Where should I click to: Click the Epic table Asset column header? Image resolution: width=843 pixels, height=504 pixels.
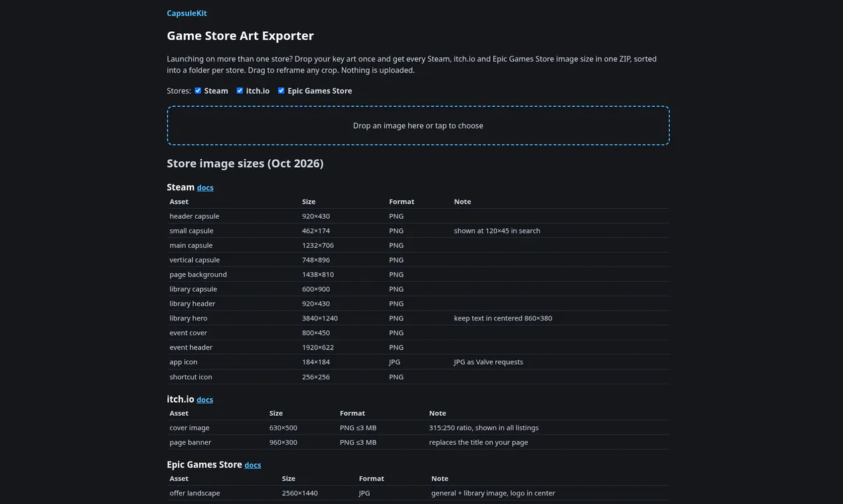[x=179, y=479]
